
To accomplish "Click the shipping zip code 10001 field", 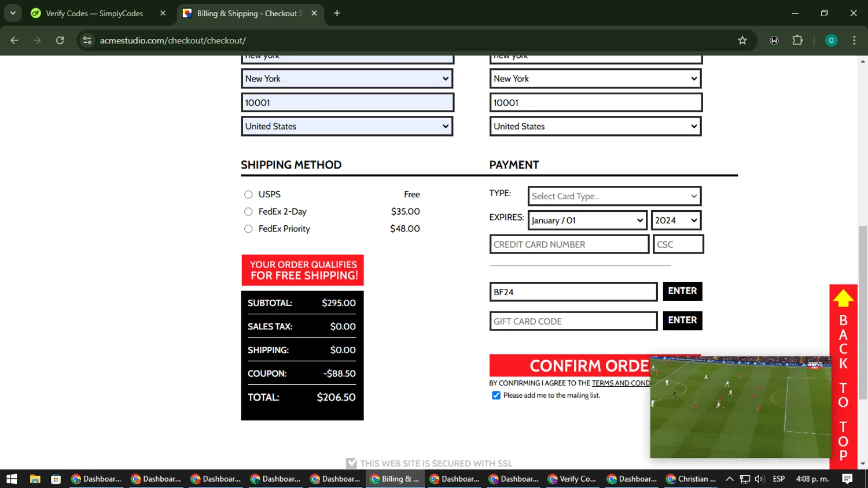I will (596, 102).
